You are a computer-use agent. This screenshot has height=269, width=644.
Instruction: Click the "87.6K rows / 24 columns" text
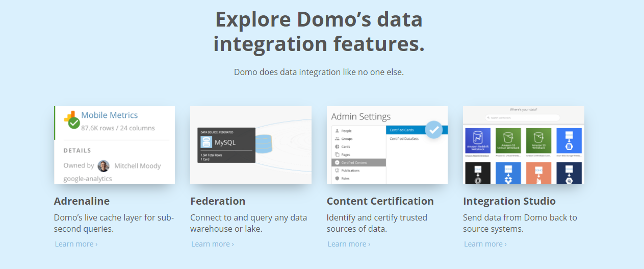[x=118, y=128]
